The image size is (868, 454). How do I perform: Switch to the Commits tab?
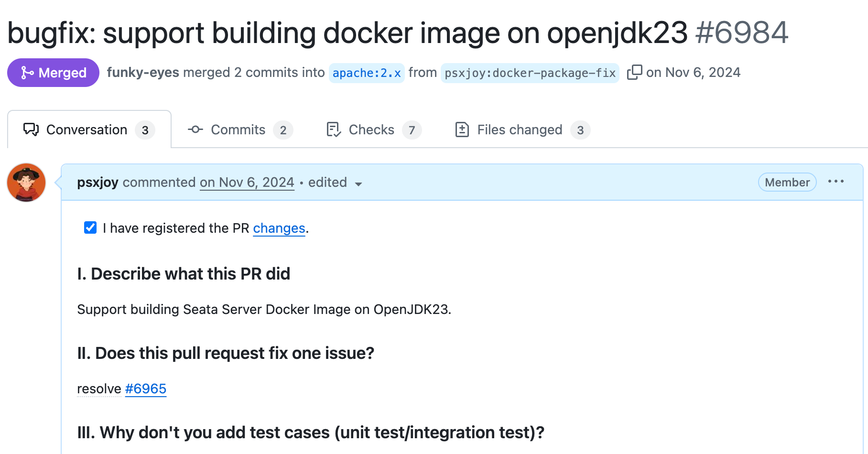[238, 130]
